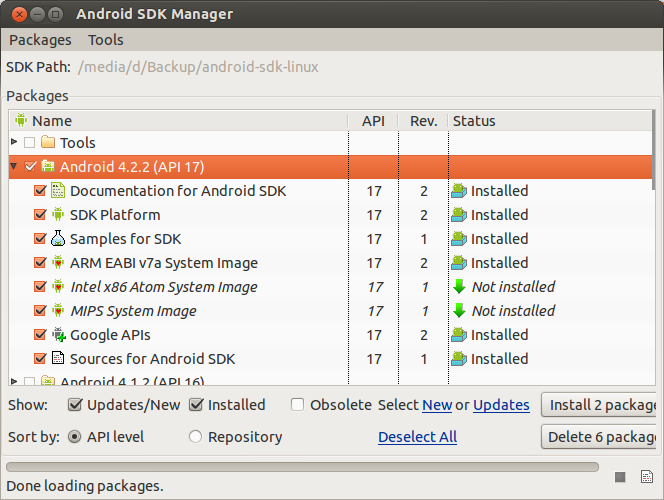Image resolution: width=664 pixels, height=500 pixels.
Task: Click the Intel x86 Atom not-installed arrow icon
Action: [x=459, y=287]
